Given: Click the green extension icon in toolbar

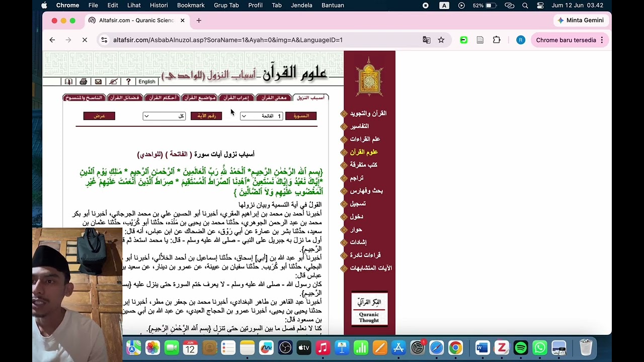Looking at the screenshot, I should click(463, 40).
